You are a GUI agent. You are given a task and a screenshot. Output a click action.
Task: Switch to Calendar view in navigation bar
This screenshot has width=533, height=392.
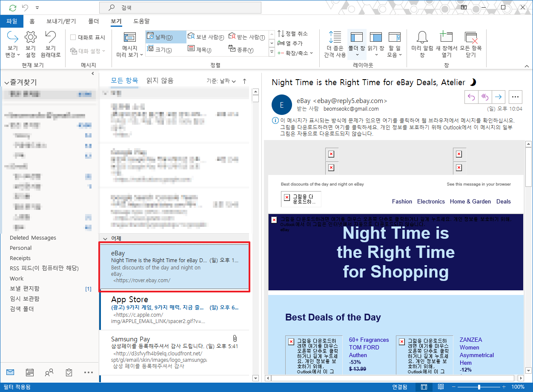pyautogui.click(x=30, y=372)
